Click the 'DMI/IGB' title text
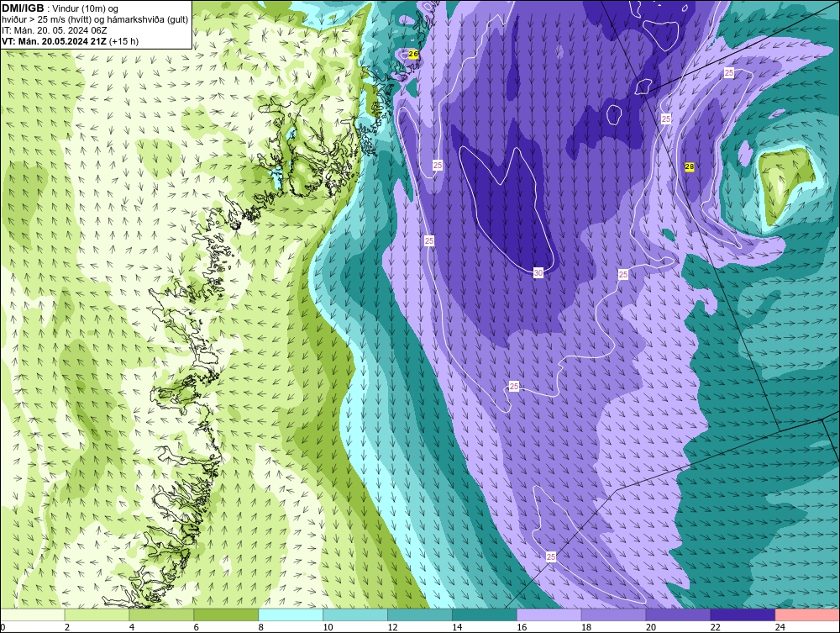Viewport: 840px width, 633px height. pos(23,8)
